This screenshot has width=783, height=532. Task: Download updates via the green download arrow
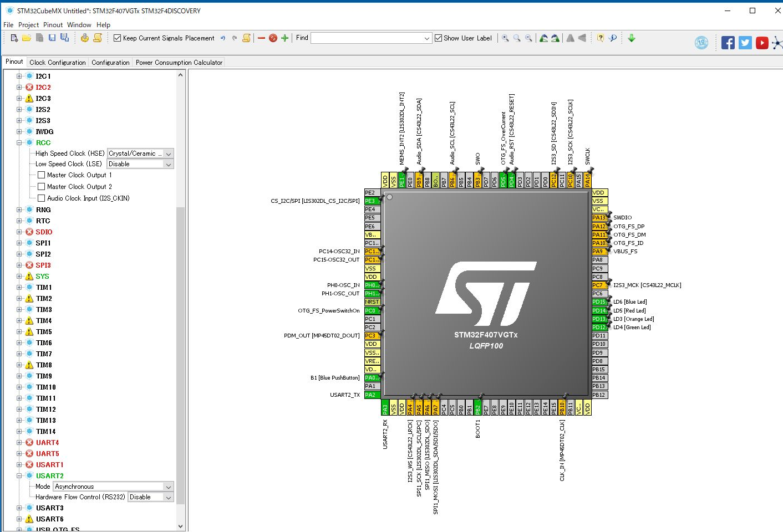click(632, 38)
